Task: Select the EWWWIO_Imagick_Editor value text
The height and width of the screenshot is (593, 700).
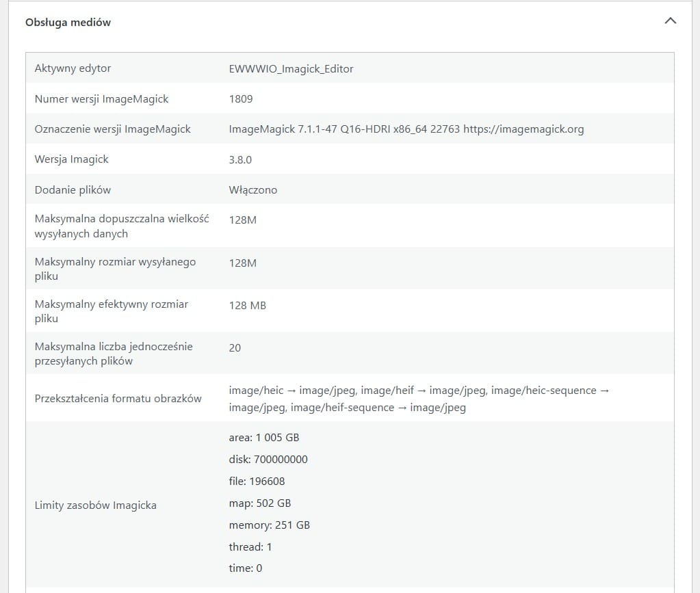Action: 291,68
